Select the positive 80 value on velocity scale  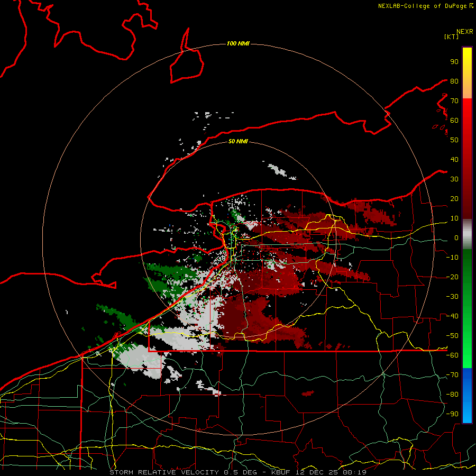click(454, 81)
